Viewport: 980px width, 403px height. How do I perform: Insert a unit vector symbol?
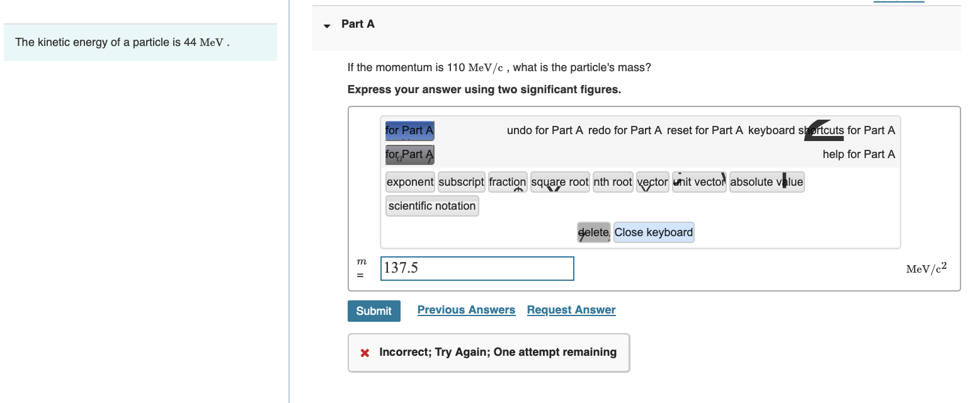pyautogui.click(x=698, y=182)
